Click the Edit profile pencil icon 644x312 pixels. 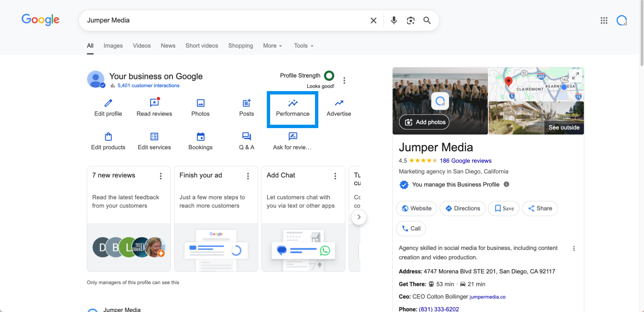pyautogui.click(x=108, y=103)
